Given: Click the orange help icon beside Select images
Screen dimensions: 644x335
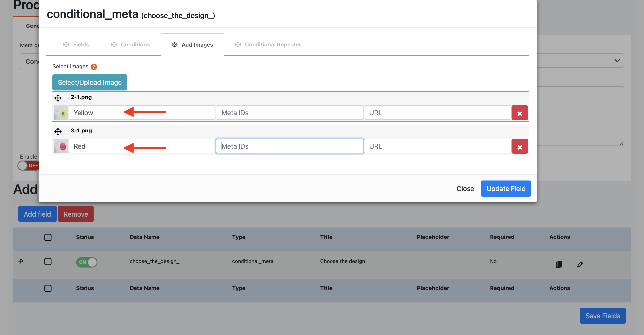Looking at the screenshot, I should click(94, 67).
